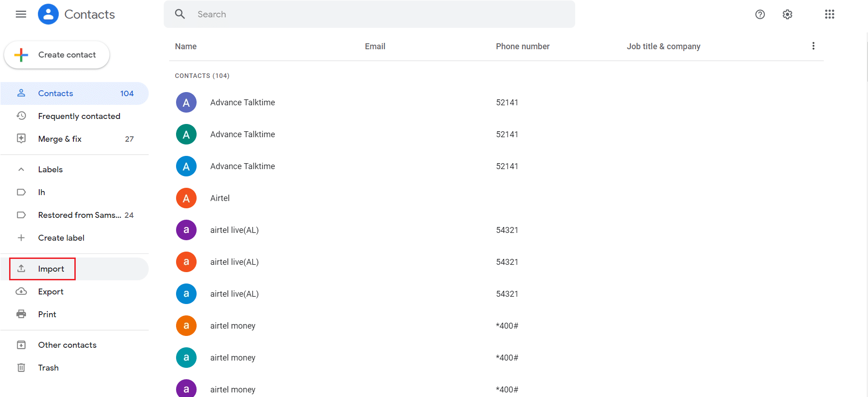Open the third airtel live(AL) contact
Viewport: 868px width, 397px height.
[x=234, y=294]
